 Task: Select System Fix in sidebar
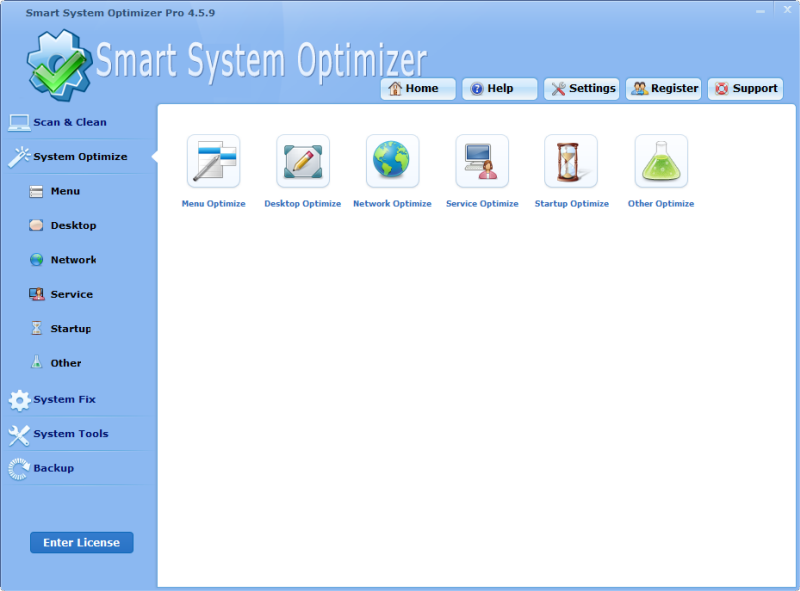(x=64, y=400)
